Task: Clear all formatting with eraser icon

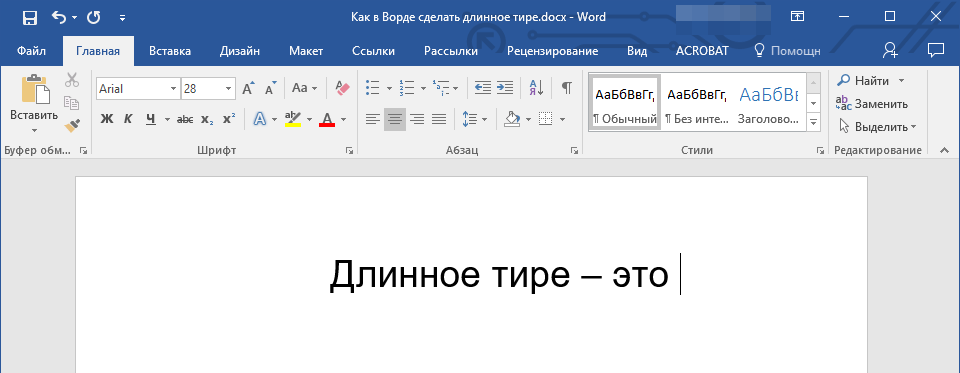Action: 342,88
